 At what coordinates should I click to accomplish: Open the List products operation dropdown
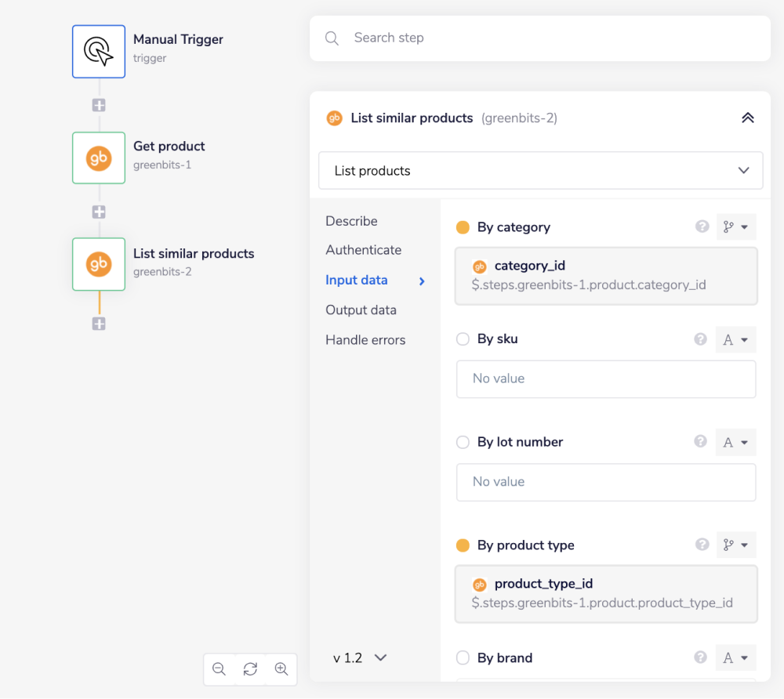[x=540, y=171]
